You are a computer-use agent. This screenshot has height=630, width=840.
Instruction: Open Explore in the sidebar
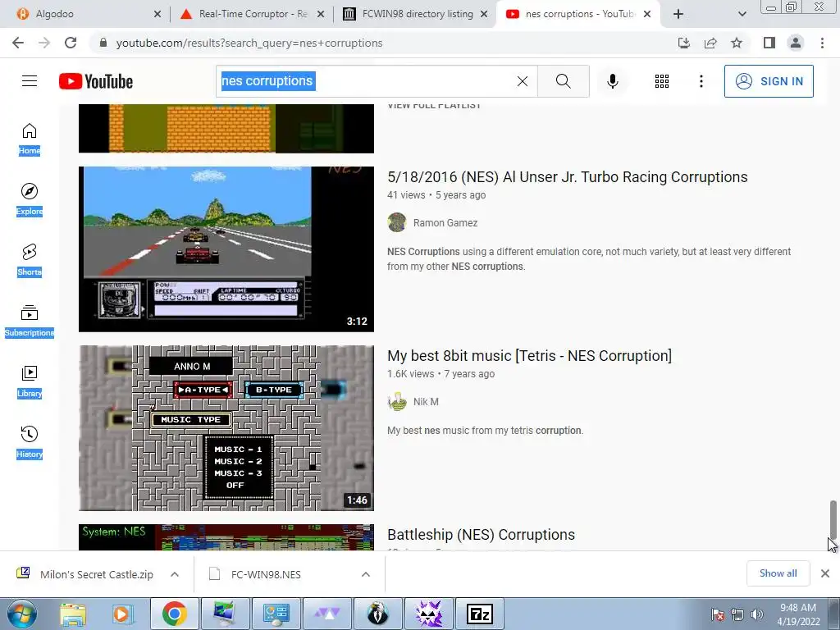(30, 200)
